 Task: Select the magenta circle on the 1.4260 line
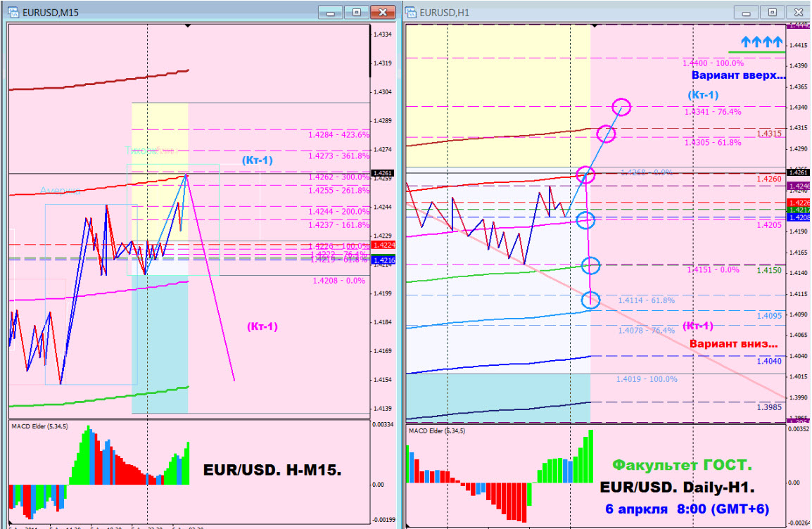click(x=585, y=175)
